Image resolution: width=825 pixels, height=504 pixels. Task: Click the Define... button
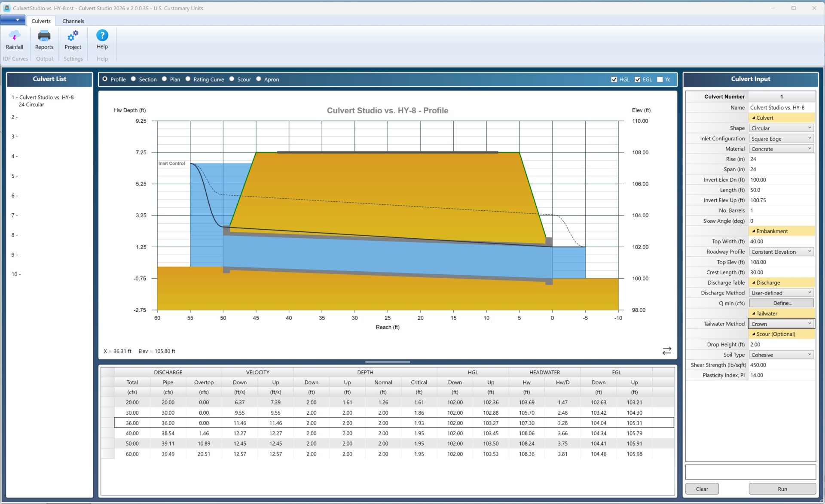(x=782, y=303)
